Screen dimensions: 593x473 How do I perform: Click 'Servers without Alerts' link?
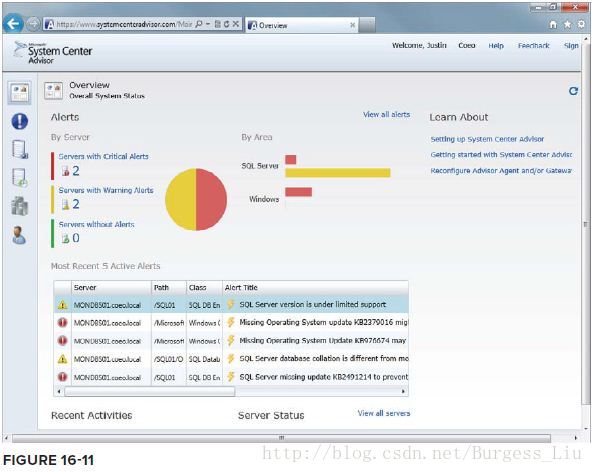[x=96, y=224]
